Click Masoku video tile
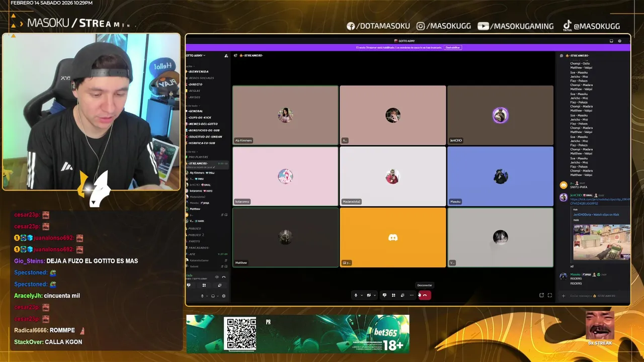 tap(500, 176)
